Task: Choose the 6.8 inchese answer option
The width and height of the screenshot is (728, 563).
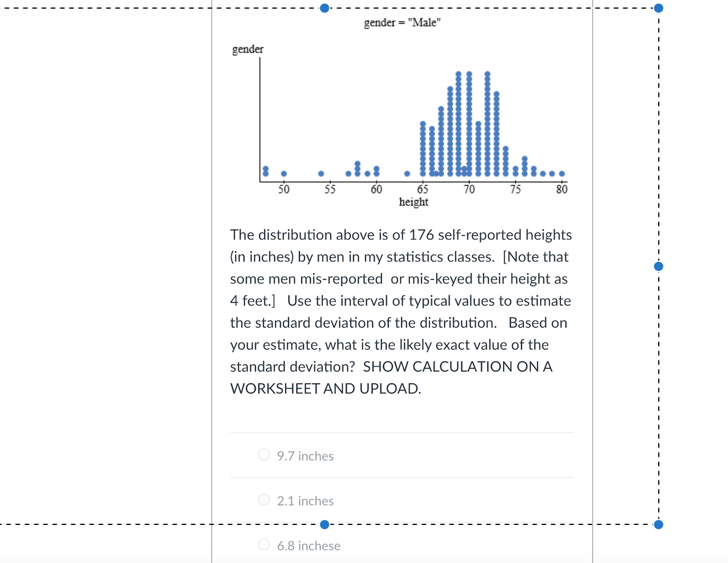Action: tap(264, 545)
